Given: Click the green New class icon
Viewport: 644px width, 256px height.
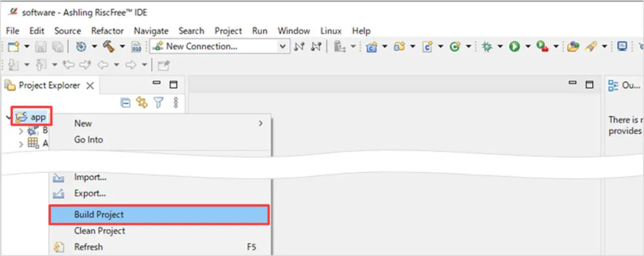Looking at the screenshot, I should tap(454, 47).
